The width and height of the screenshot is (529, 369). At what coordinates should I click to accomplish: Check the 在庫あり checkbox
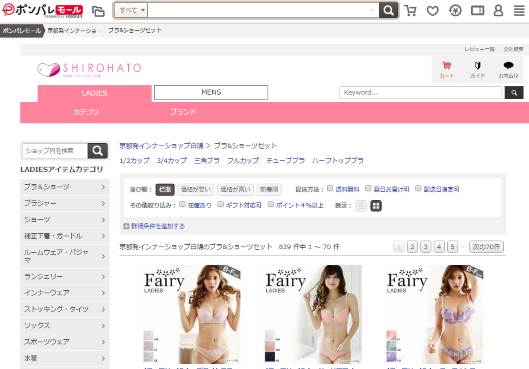(182, 204)
